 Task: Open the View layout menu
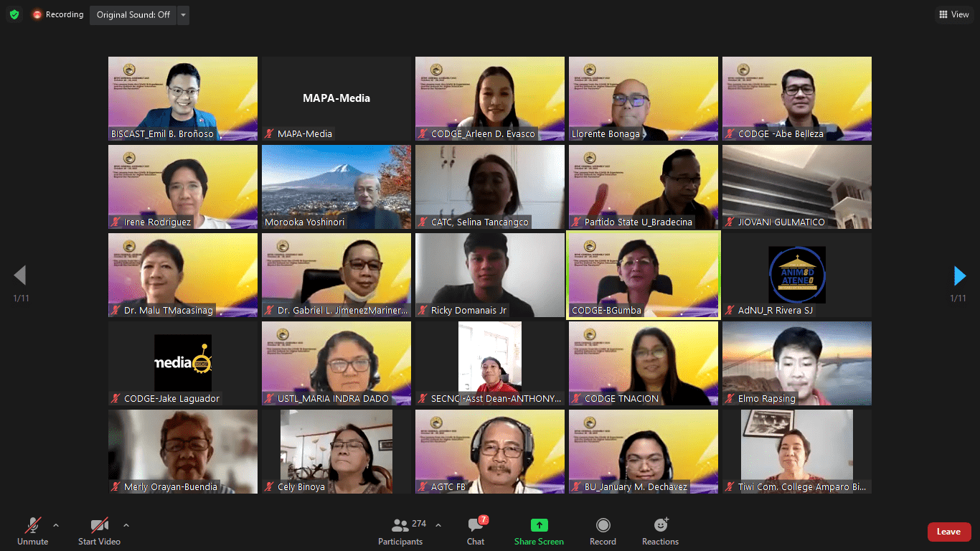pos(953,14)
